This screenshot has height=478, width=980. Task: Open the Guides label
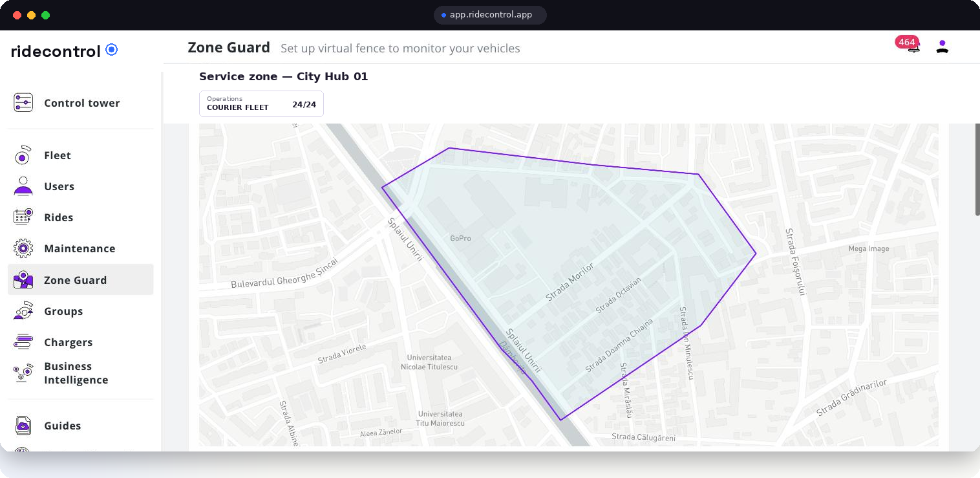coord(63,426)
